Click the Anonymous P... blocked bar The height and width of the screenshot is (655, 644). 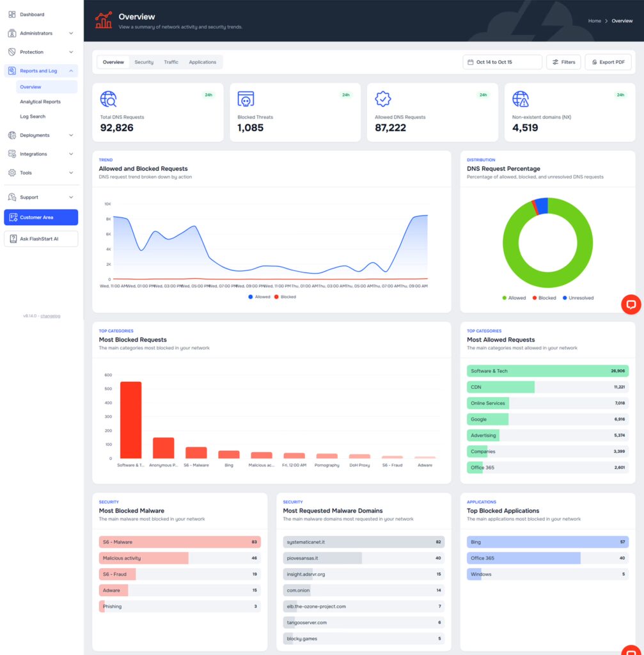point(163,448)
